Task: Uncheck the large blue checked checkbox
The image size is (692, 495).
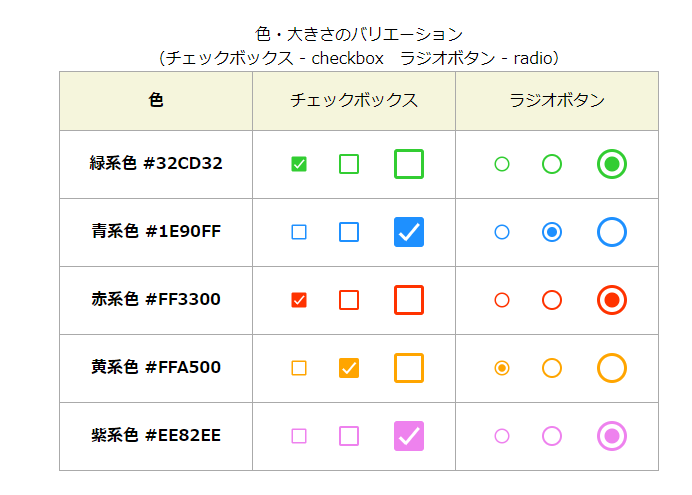Action: click(x=409, y=232)
